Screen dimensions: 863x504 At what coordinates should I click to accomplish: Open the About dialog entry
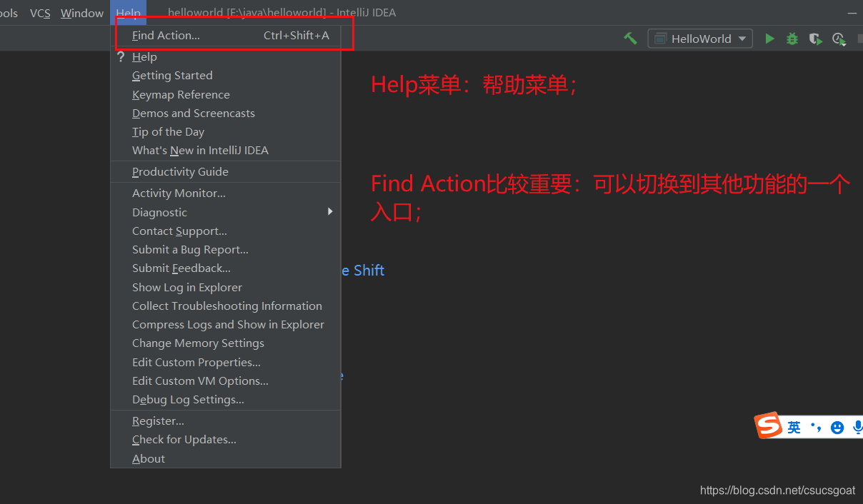coord(226,459)
